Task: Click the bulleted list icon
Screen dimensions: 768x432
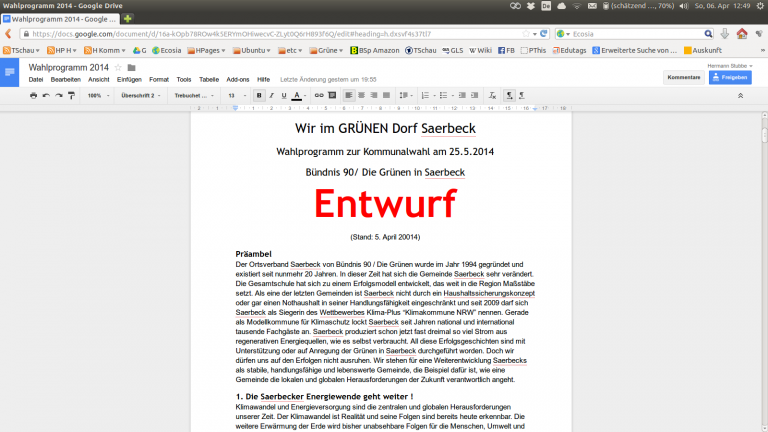Action: pyautogui.click(x=443, y=96)
